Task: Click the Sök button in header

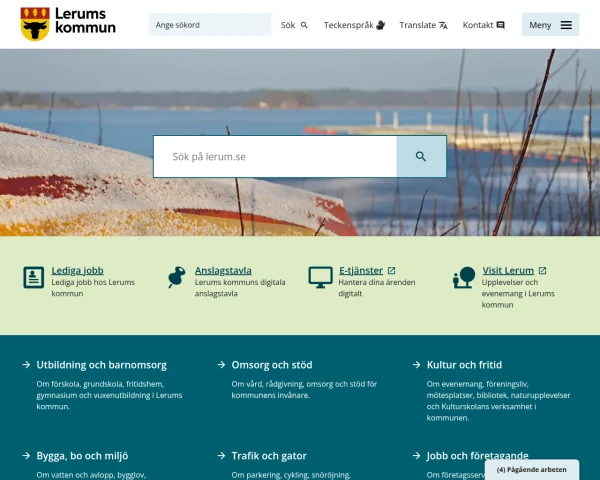Action: click(x=294, y=25)
